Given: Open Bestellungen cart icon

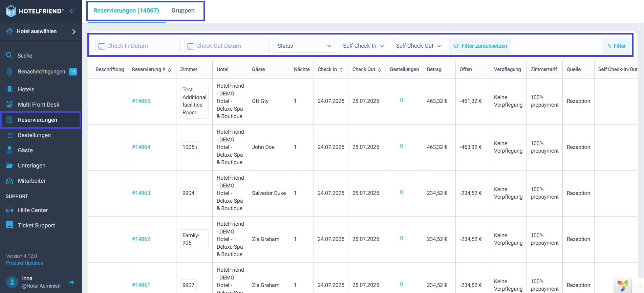Looking at the screenshot, I should tap(9, 135).
